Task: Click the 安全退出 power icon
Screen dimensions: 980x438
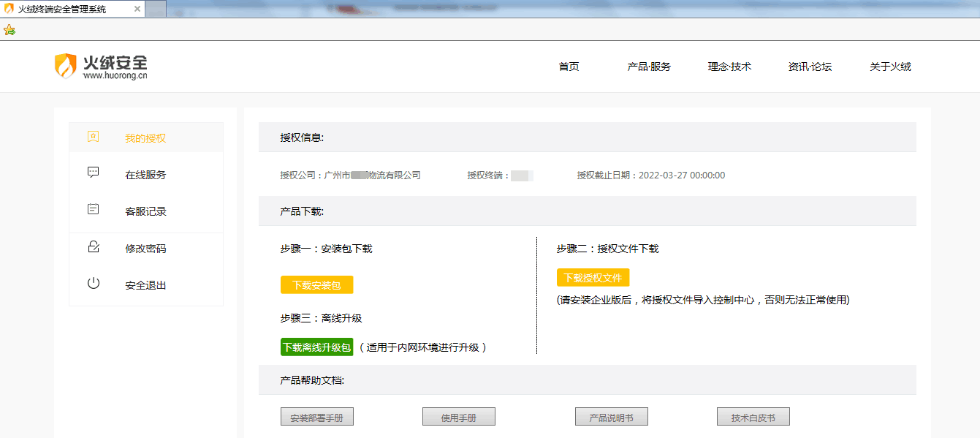Action: point(93,284)
